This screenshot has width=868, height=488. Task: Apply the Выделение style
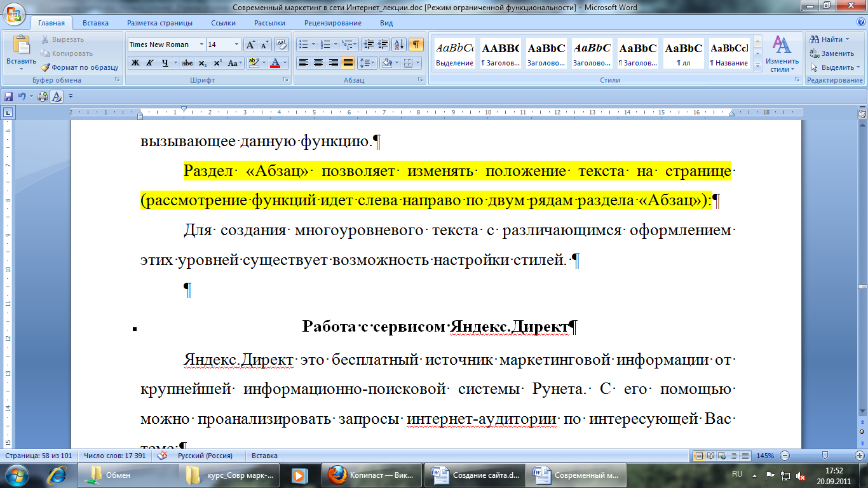click(x=454, y=53)
